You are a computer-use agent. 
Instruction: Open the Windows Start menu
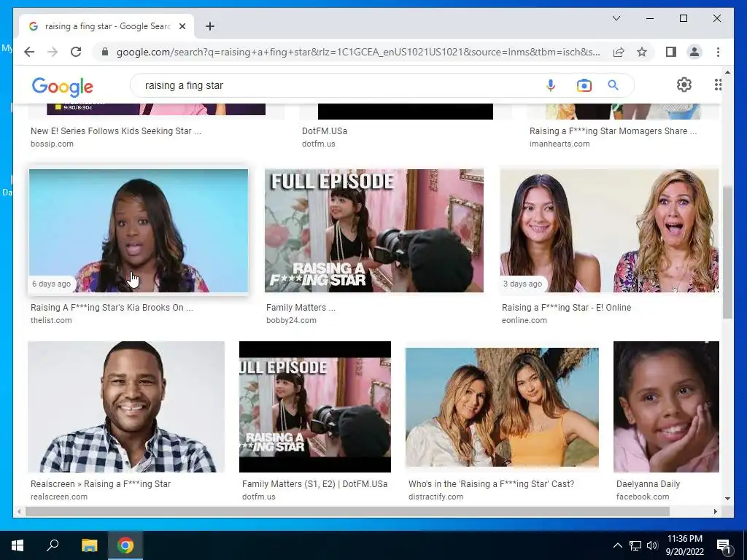[x=18, y=545]
